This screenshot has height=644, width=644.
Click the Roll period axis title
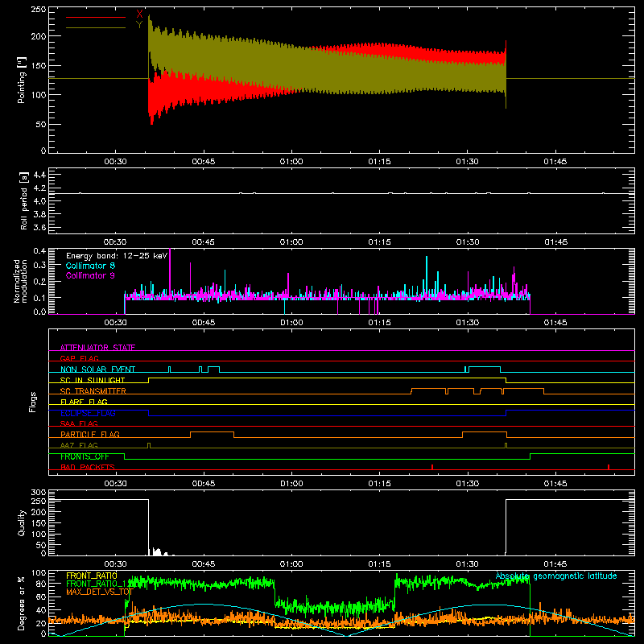tap(24, 200)
